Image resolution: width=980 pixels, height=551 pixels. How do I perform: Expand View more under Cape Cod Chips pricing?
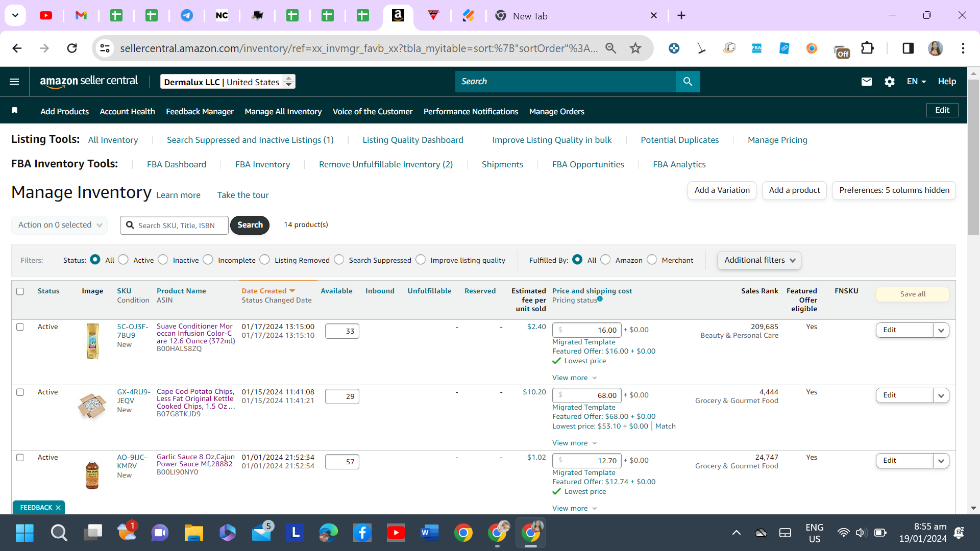tap(574, 443)
